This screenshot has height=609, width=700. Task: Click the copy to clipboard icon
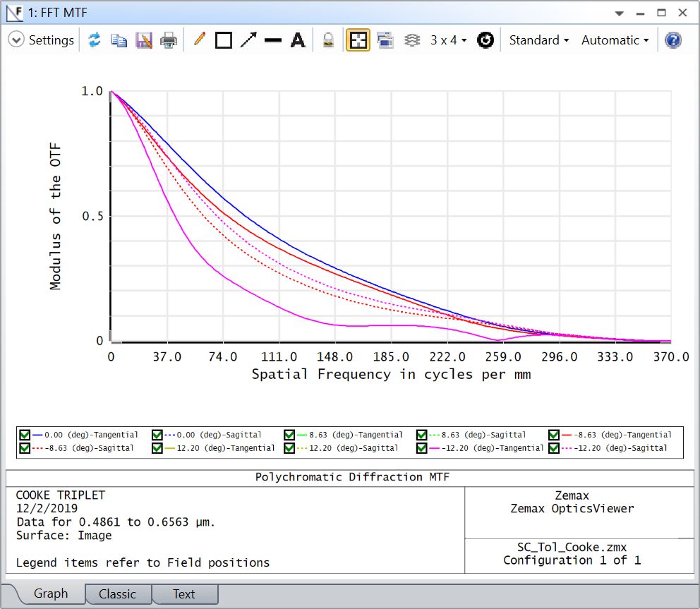(x=119, y=40)
